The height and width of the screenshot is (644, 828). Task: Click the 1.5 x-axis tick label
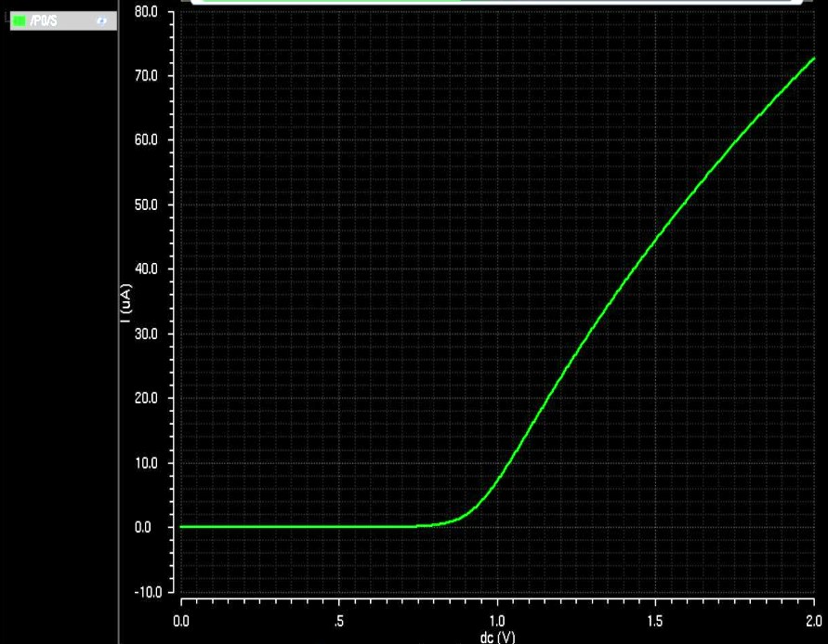pyautogui.click(x=655, y=621)
